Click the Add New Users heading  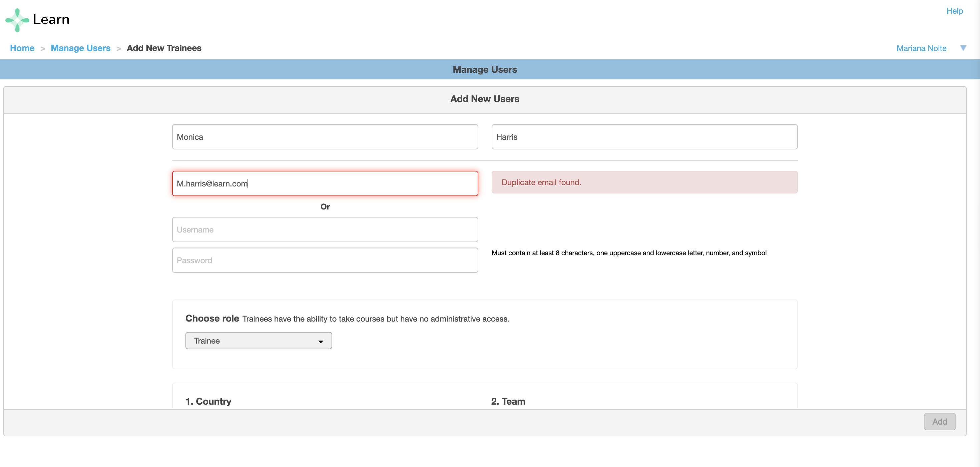485,99
